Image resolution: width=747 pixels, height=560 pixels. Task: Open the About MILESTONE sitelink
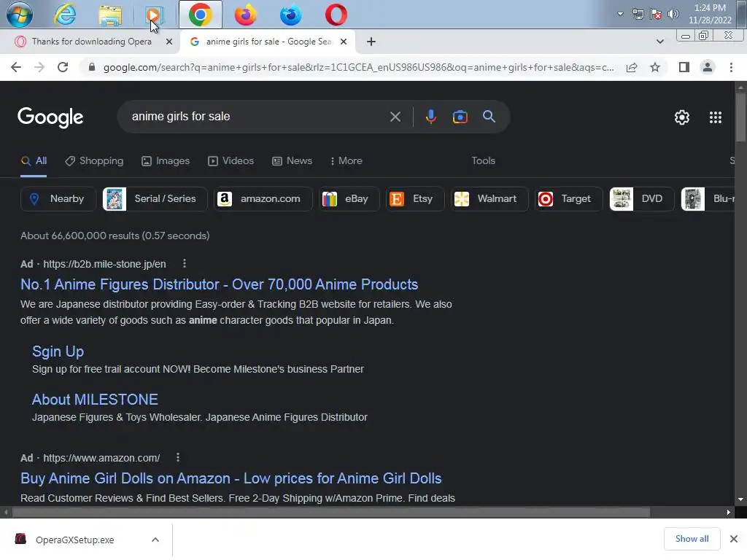tap(95, 400)
